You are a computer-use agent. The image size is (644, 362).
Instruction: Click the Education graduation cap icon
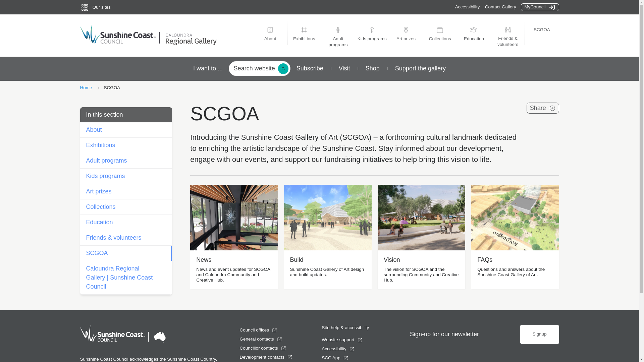(x=474, y=30)
